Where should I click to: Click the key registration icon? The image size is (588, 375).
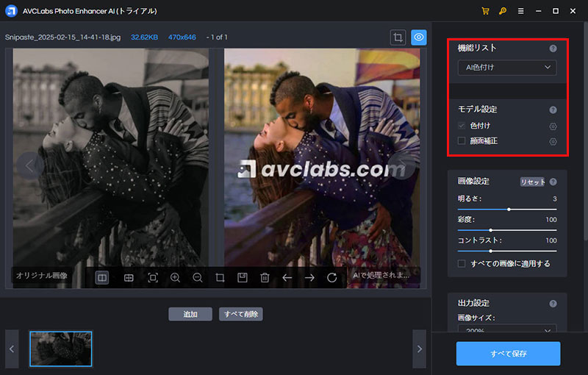503,11
